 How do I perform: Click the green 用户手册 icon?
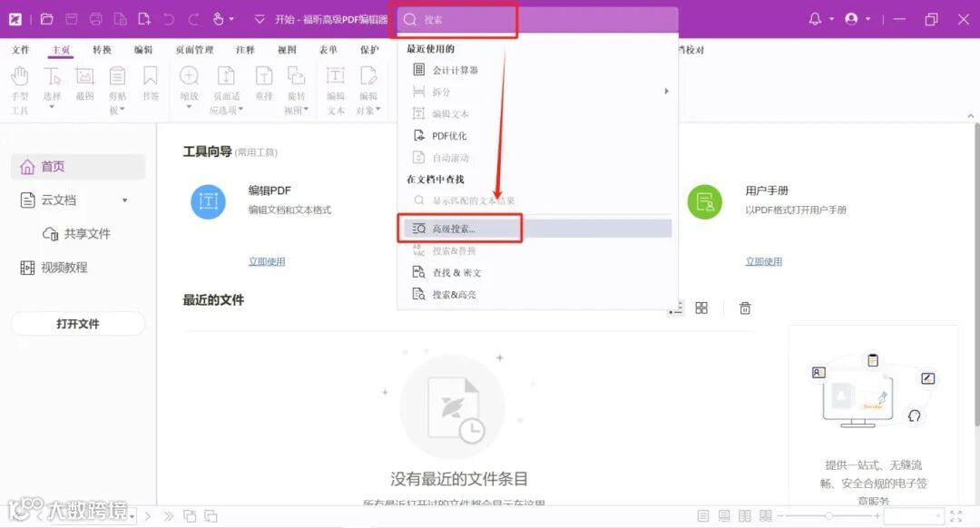pyautogui.click(x=705, y=201)
